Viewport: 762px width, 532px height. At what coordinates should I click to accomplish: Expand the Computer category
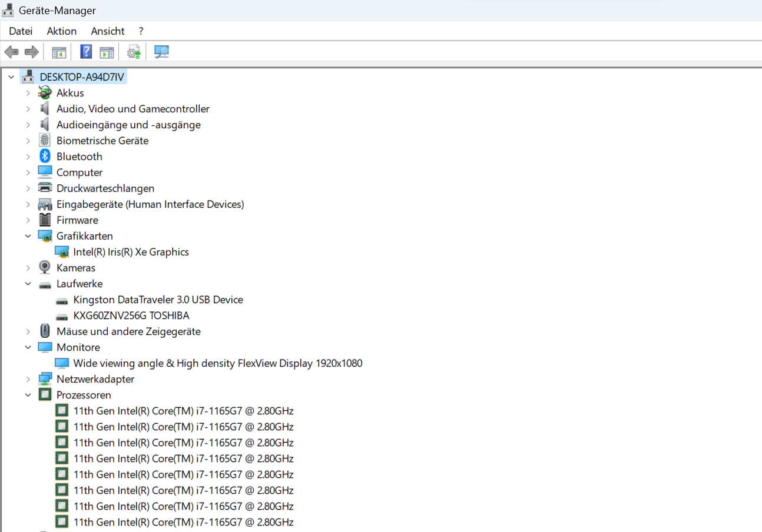click(28, 172)
